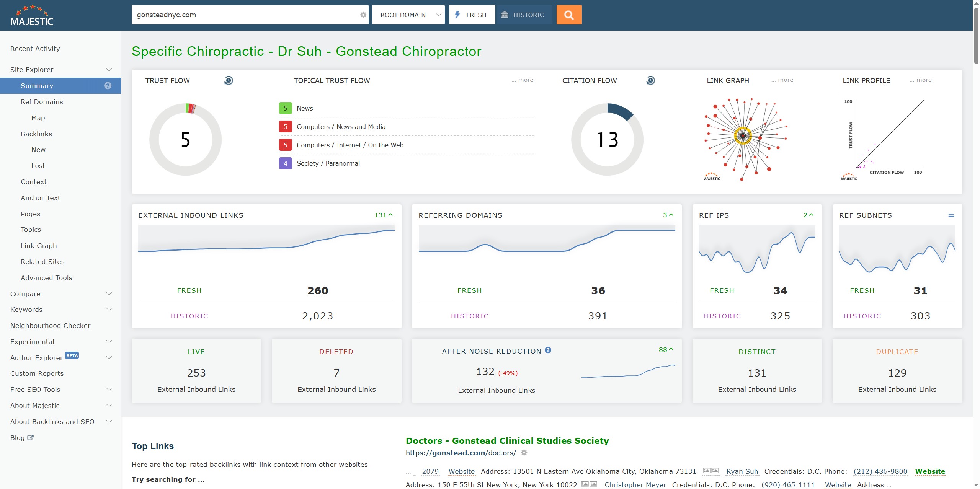This screenshot has height=489, width=980.
Task: Open Advanced Tools in the sidebar
Action: tap(46, 278)
